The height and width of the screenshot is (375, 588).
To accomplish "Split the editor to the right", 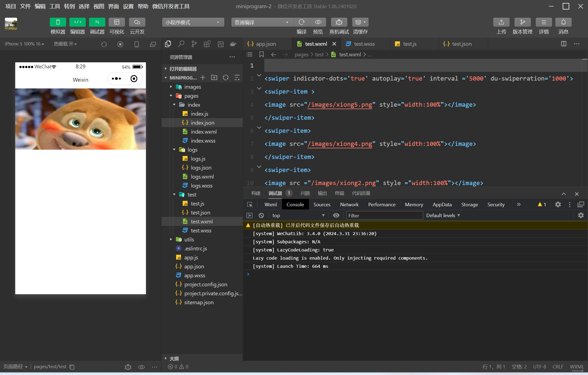I will (x=564, y=44).
